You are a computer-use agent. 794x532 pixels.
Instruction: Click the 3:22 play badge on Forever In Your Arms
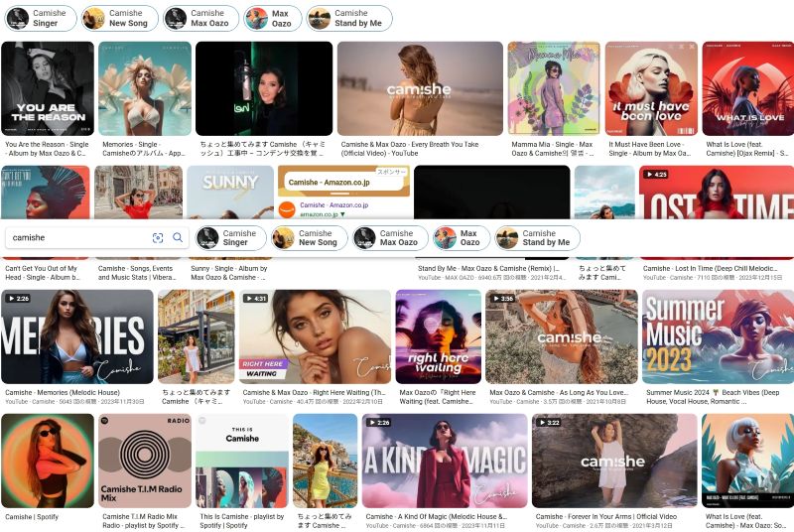550,422
